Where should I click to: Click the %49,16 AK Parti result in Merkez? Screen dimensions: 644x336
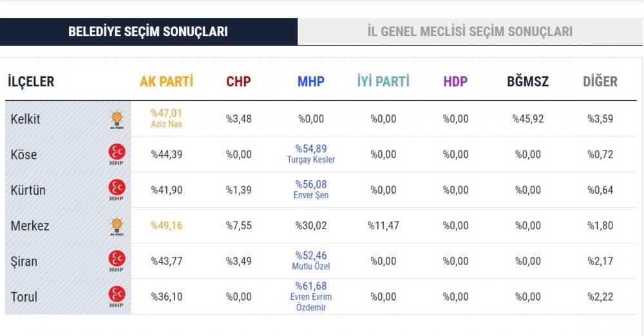coord(166,225)
